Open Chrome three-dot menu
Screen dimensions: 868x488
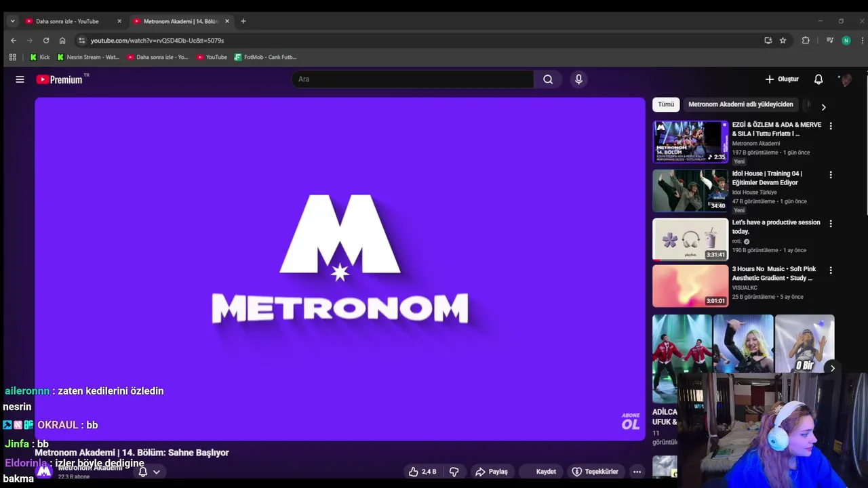coord(863,41)
